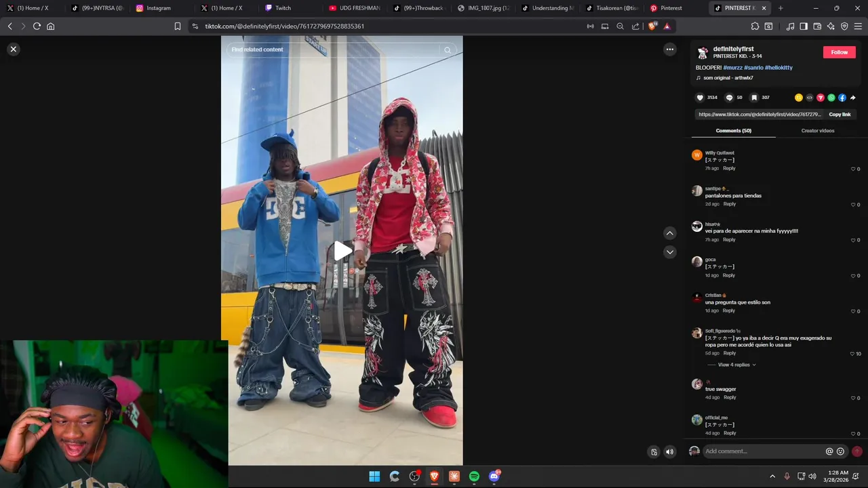Screen dimensions: 868x488
Task: Click the zoom magnifier in address bar
Action: (620, 26)
